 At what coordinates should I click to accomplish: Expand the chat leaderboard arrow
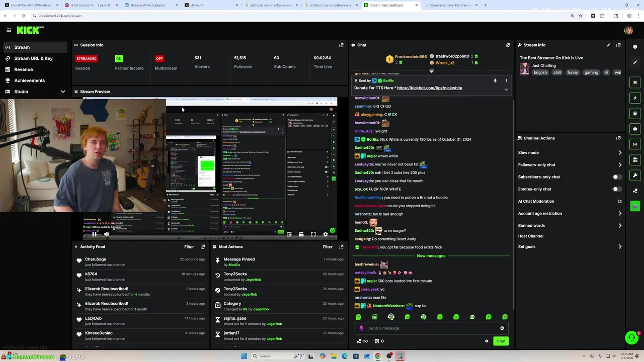[431, 71]
